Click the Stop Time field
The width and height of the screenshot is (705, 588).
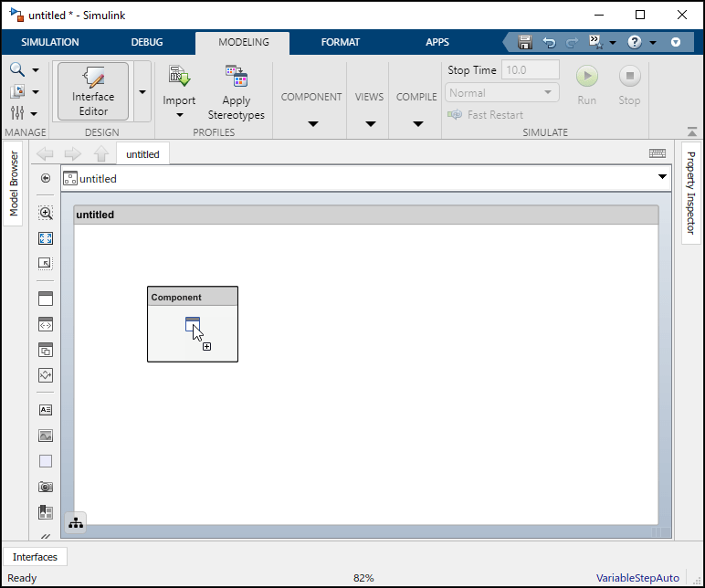click(x=530, y=70)
